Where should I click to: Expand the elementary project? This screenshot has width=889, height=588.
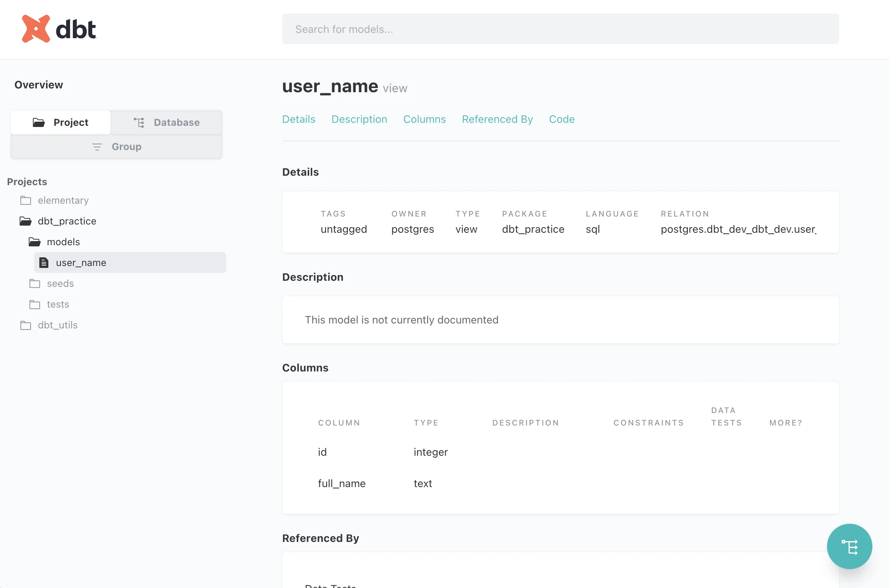(63, 200)
